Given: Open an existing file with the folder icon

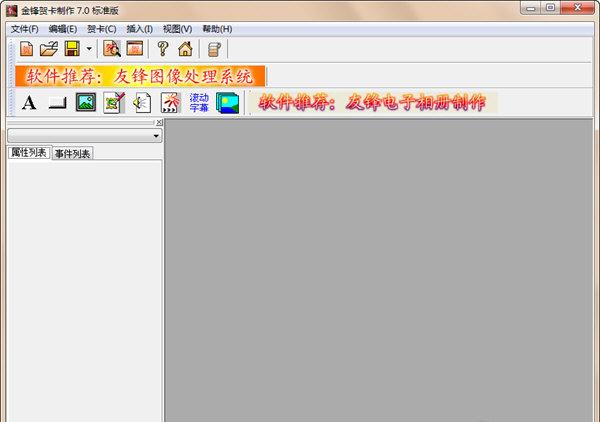Looking at the screenshot, I should [49, 48].
